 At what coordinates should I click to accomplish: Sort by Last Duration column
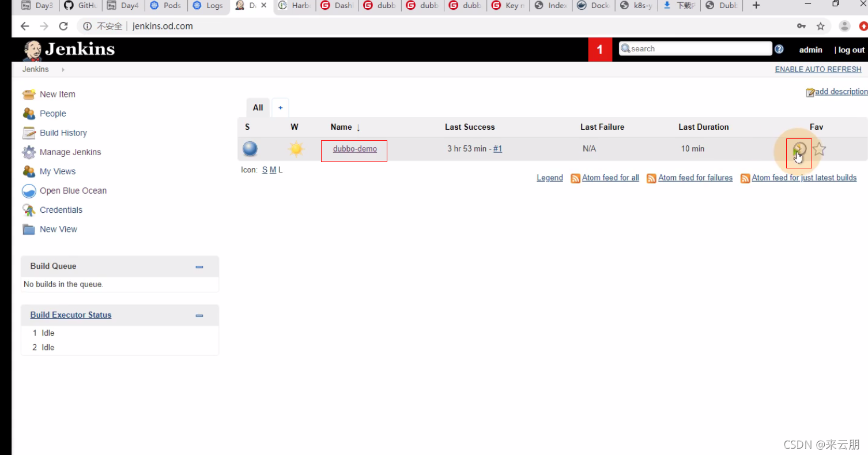704,127
